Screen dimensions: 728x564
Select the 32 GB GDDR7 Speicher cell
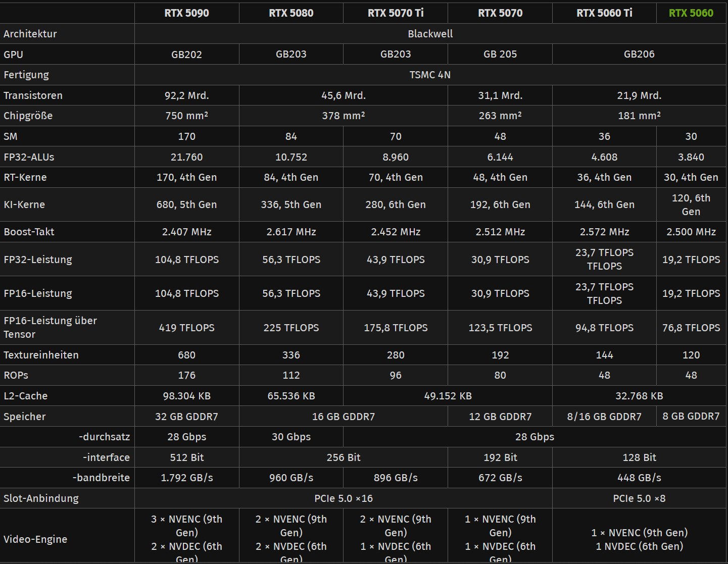click(186, 417)
